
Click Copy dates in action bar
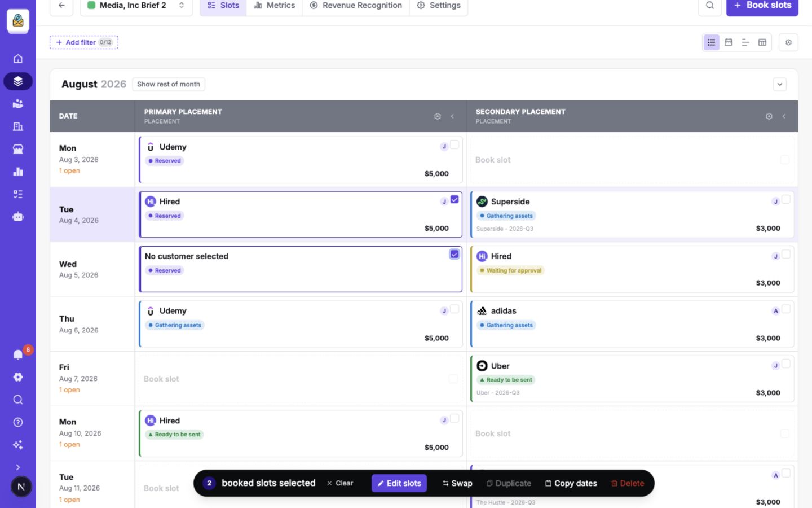tap(571, 483)
